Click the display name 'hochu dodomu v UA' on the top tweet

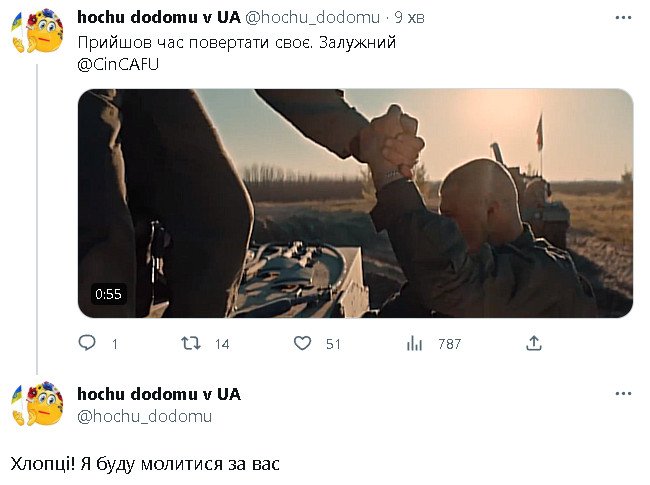(x=159, y=17)
